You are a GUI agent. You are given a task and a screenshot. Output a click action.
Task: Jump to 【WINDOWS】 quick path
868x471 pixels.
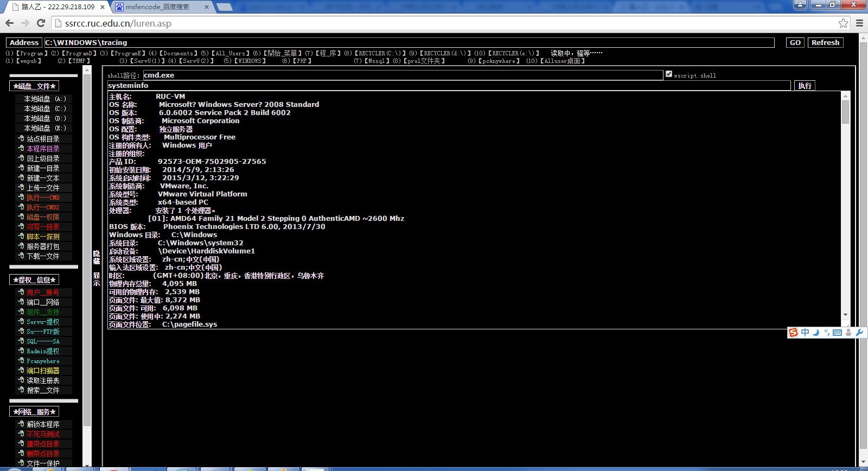click(x=250, y=61)
